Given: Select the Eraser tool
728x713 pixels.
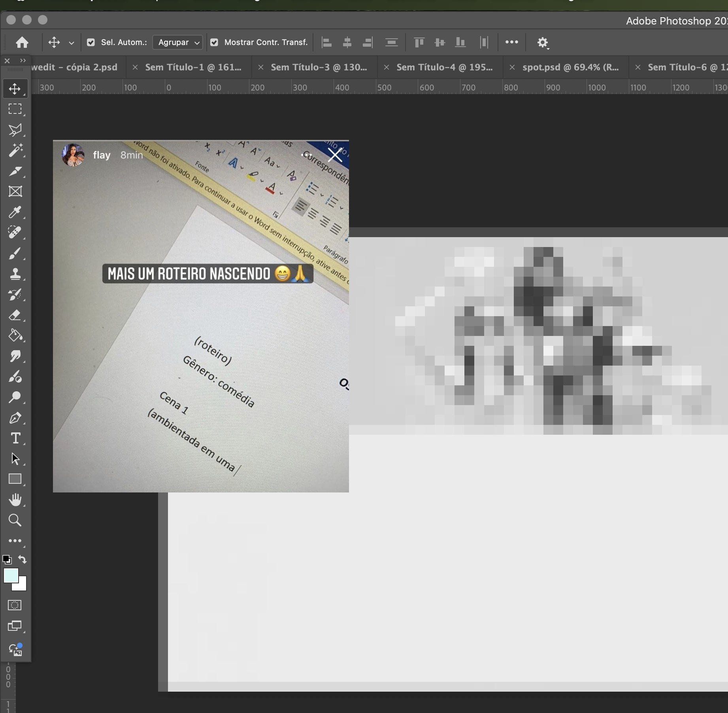Looking at the screenshot, I should [15, 315].
